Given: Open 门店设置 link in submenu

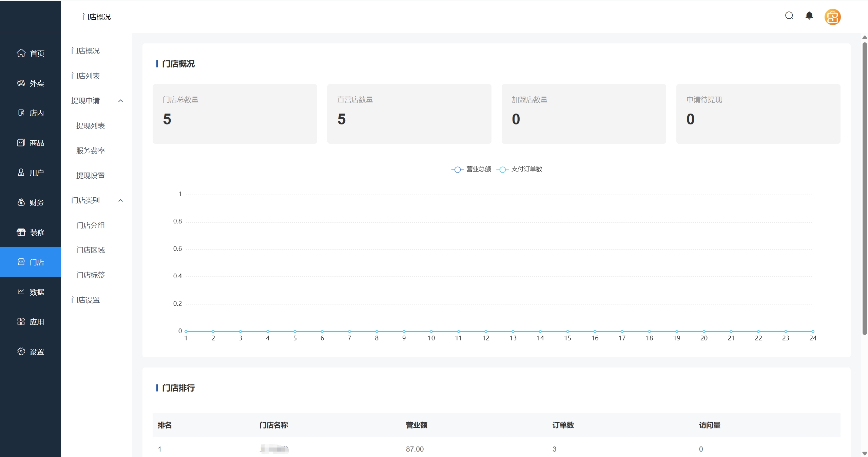Looking at the screenshot, I should [x=85, y=300].
